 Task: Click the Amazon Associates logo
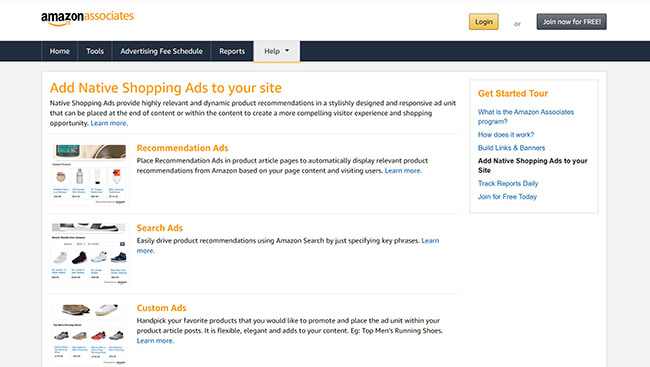pos(87,18)
